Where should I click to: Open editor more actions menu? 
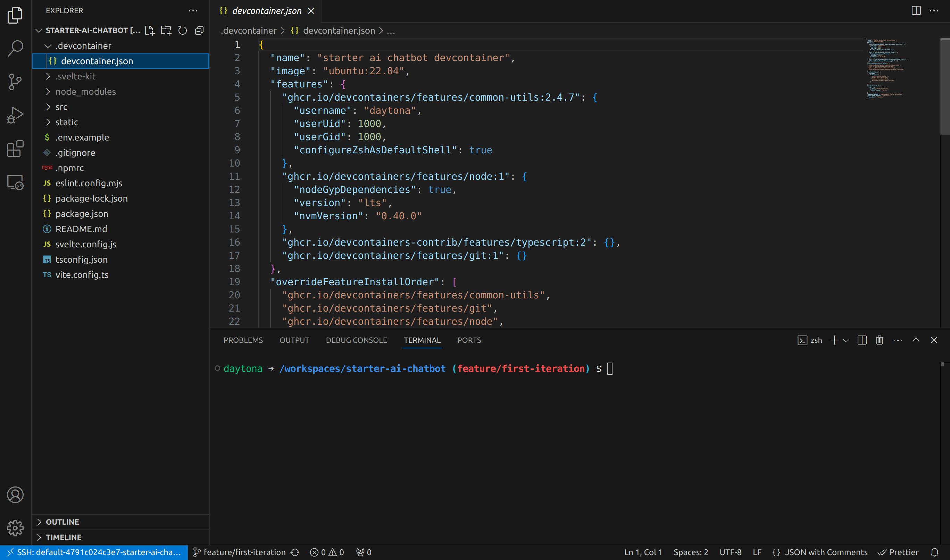click(934, 10)
